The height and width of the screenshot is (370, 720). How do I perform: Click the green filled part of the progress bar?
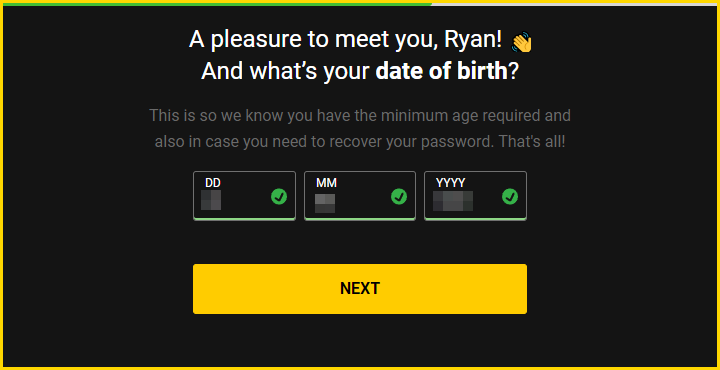(x=216, y=4)
